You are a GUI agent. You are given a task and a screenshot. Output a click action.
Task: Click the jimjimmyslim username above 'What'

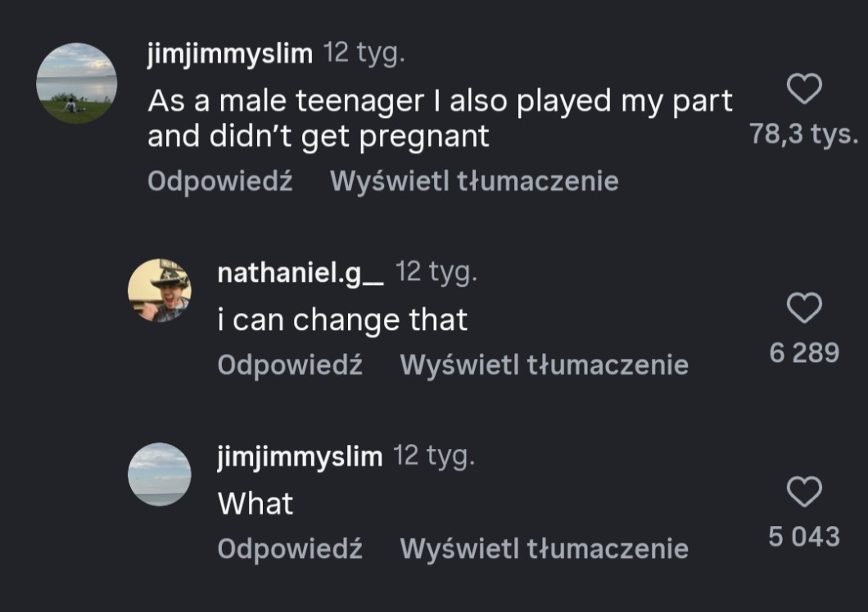click(300, 457)
